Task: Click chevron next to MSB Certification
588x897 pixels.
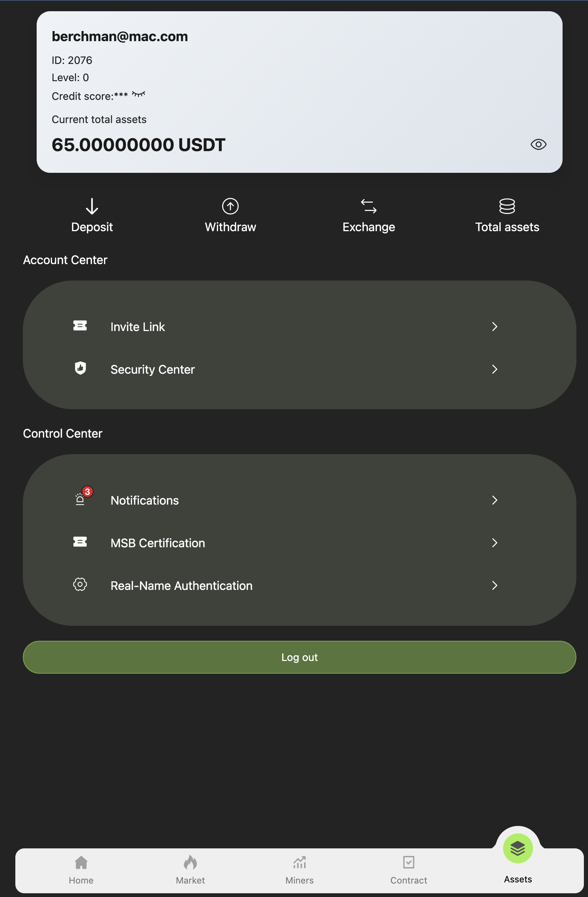Action: 494,542
